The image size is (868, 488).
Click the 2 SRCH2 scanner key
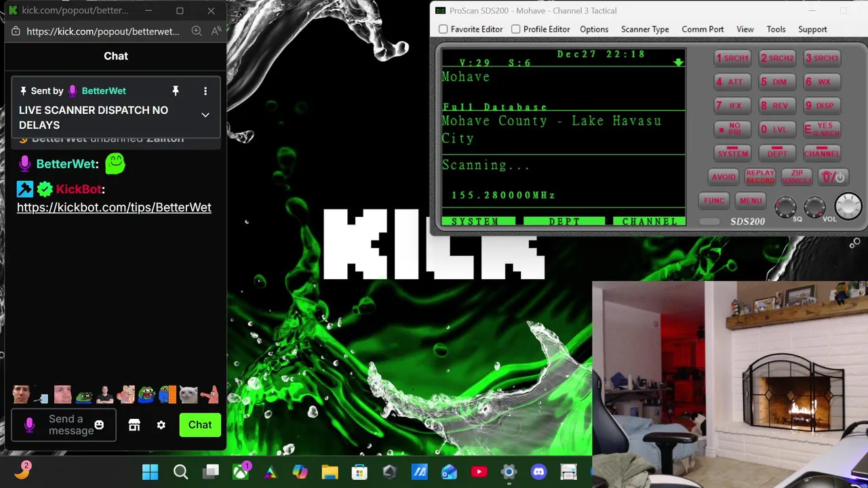coord(777,58)
